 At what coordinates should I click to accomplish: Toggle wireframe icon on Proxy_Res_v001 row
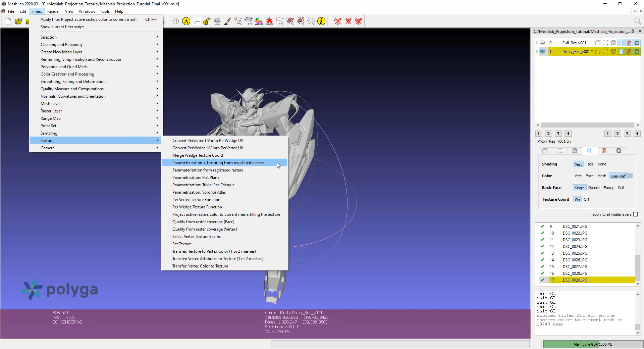pyautogui.click(x=613, y=51)
